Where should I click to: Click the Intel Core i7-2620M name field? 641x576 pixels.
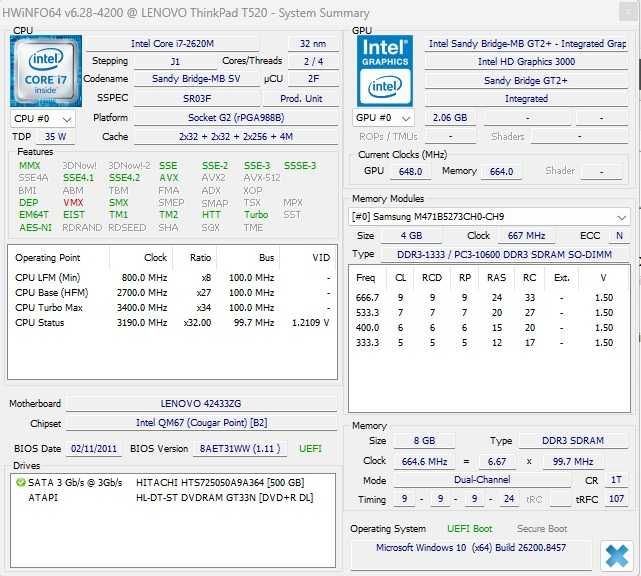coord(172,44)
